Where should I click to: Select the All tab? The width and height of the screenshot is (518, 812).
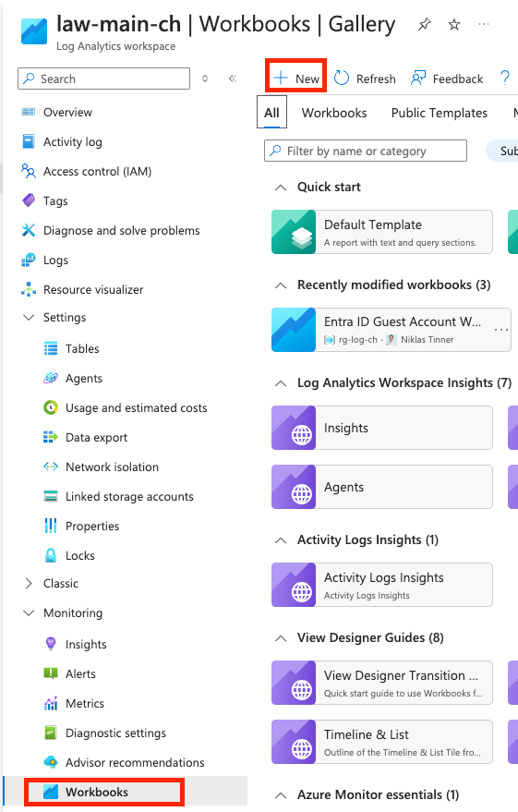pos(271,113)
